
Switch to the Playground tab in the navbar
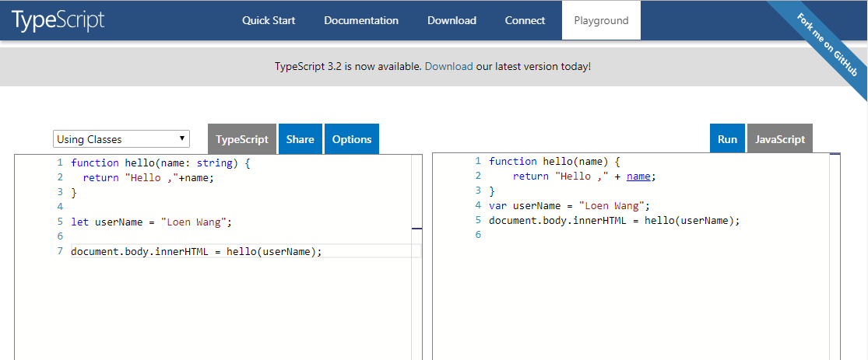601,20
